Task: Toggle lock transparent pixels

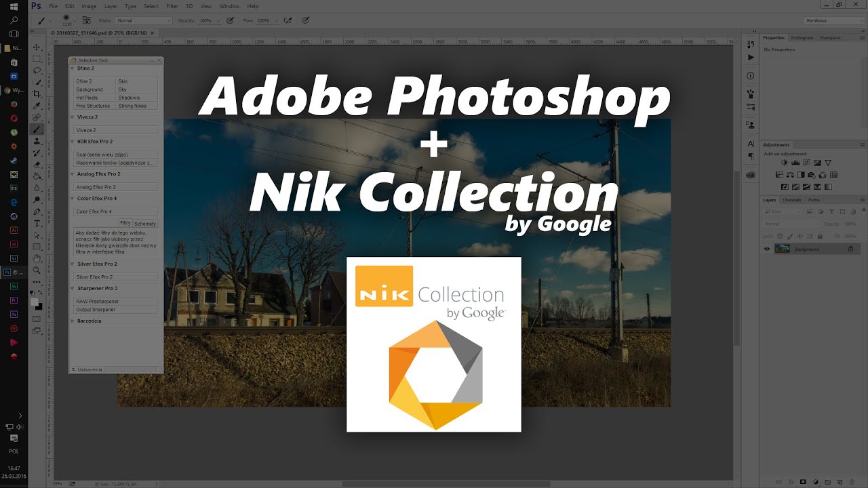Action: (780, 235)
